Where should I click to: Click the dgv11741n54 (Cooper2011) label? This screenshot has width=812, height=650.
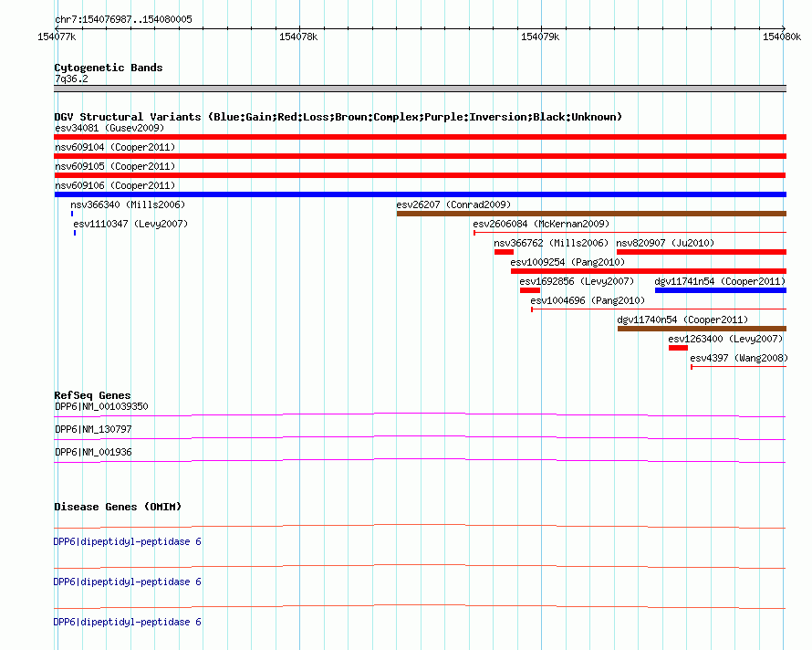[x=720, y=281]
